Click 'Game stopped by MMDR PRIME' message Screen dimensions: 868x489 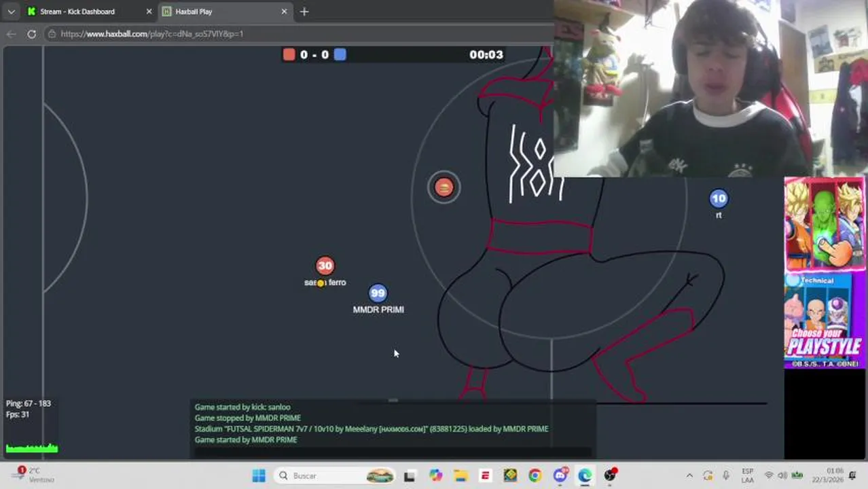coord(247,418)
